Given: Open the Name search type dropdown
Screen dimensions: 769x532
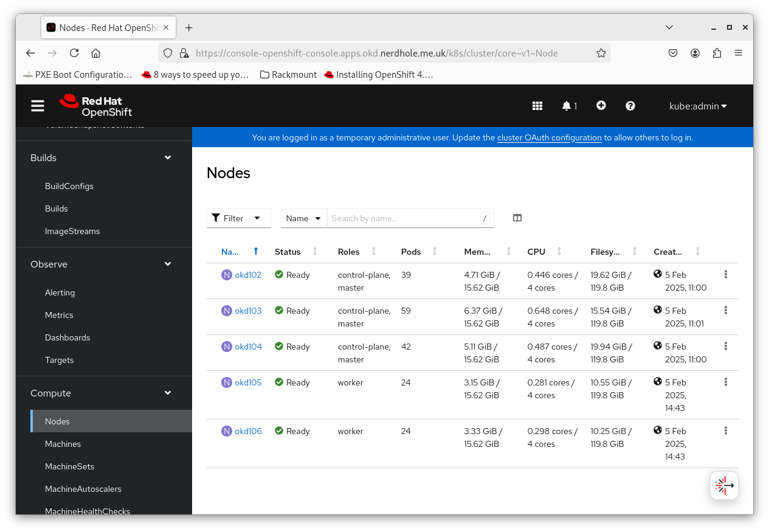Looking at the screenshot, I should (x=304, y=218).
